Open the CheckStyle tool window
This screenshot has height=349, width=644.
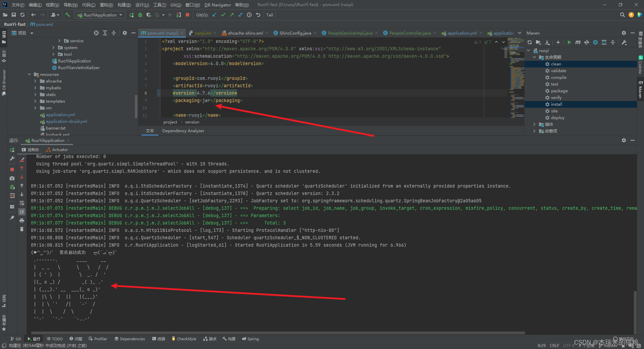pyautogui.click(x=184, y=339)
